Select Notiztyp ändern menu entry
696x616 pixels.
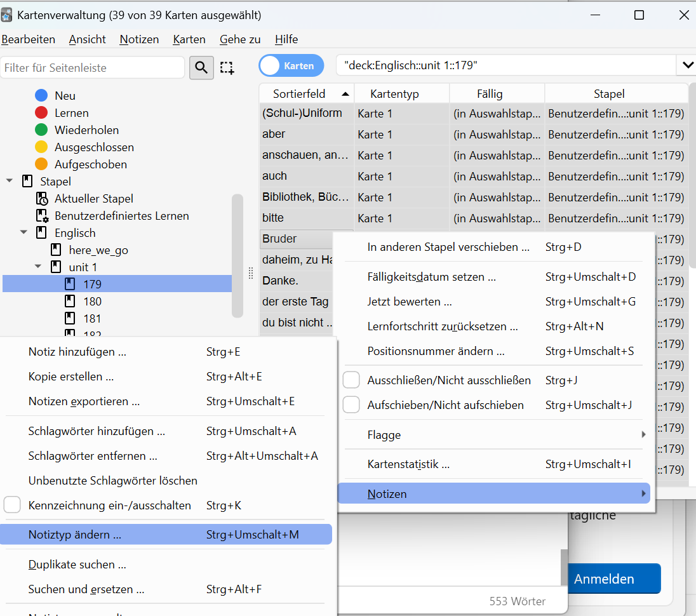[166, 534]
